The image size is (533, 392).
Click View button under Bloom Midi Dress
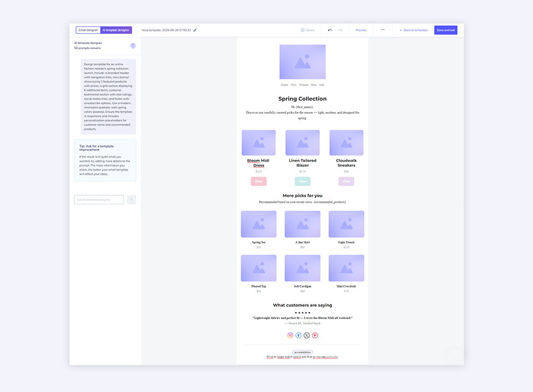click(259, 182)
